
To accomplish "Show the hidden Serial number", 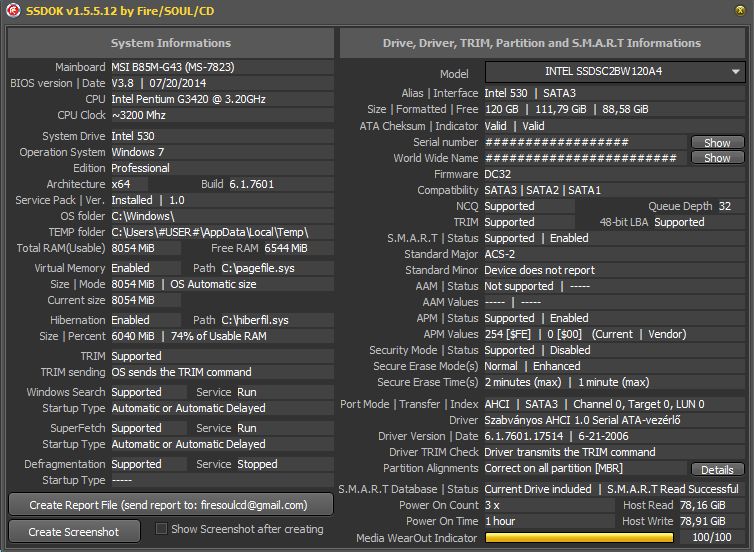I will [x=717, y=142].
